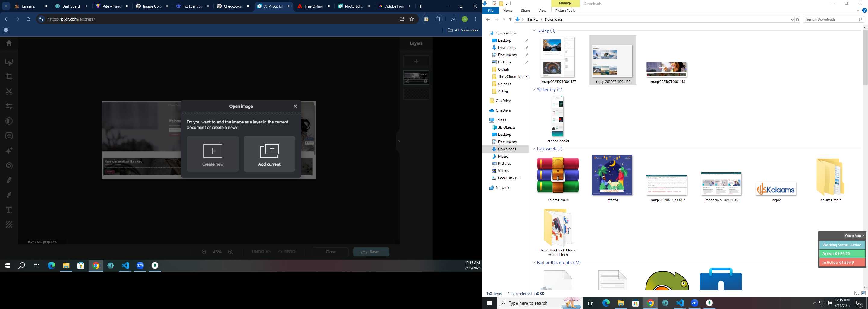Image resolution: width=868 pixels, height=309 pixels.
Task: Switch to the Dashboard browser tab
Action: (x=71, y=6)
